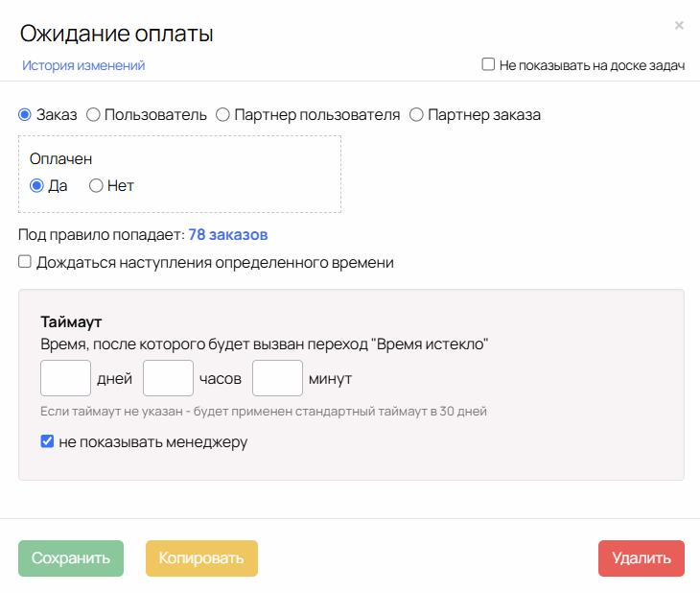Set Оплачен to Нет
The image size is (700, 593).
[x=96, y=185]
